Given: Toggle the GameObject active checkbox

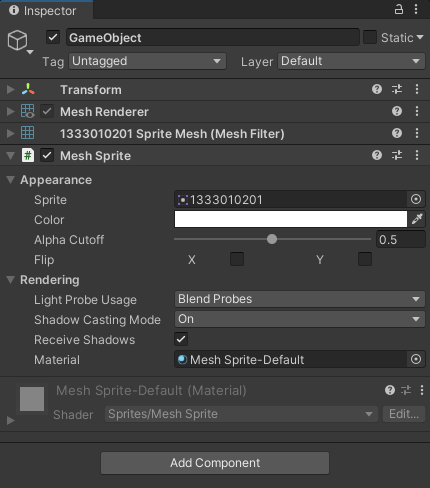Looking at the screenshot, I should tap(53, 37).
